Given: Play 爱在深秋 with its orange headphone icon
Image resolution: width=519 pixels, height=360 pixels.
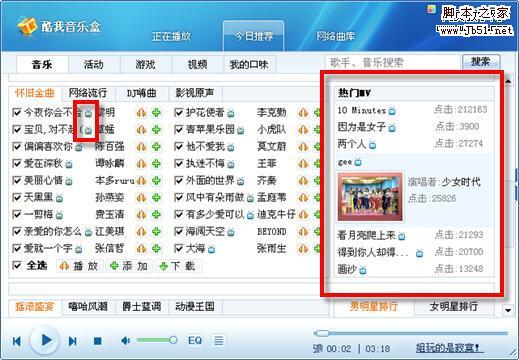Looking at the screenshot, I should point(141,164).
